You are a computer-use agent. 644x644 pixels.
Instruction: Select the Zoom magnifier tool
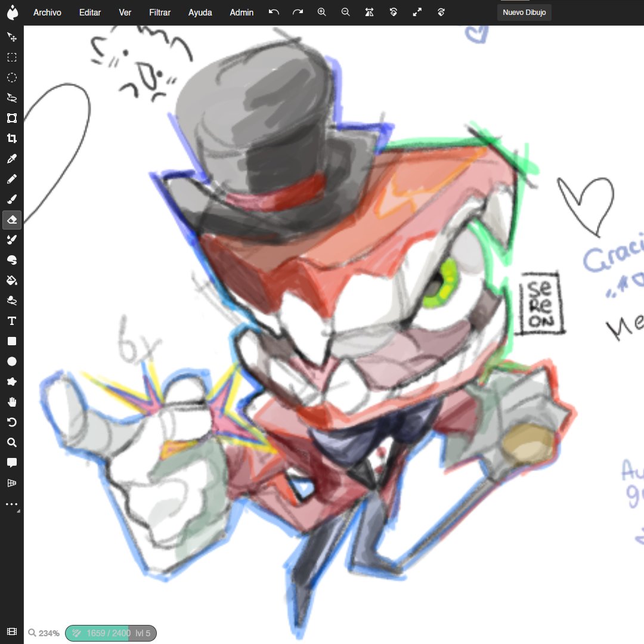tap(12, 442)
